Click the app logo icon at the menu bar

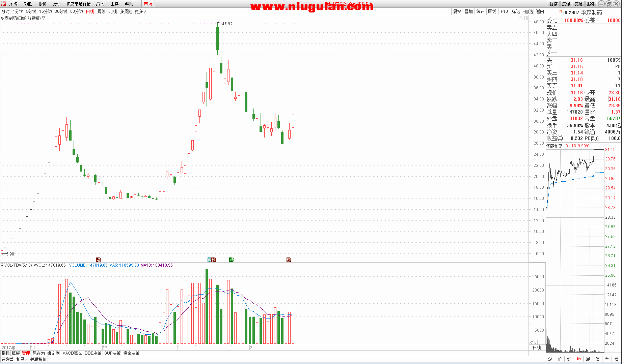[x=3, y=4]
